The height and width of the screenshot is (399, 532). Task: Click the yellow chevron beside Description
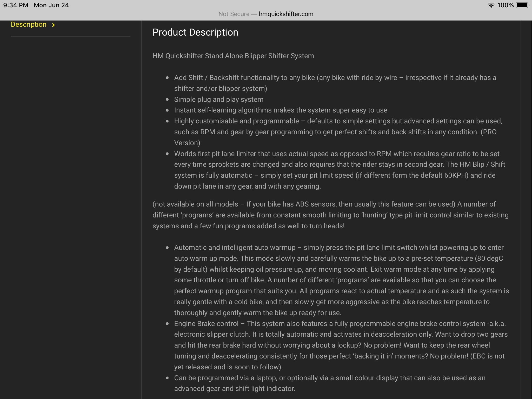pos(53,25)
